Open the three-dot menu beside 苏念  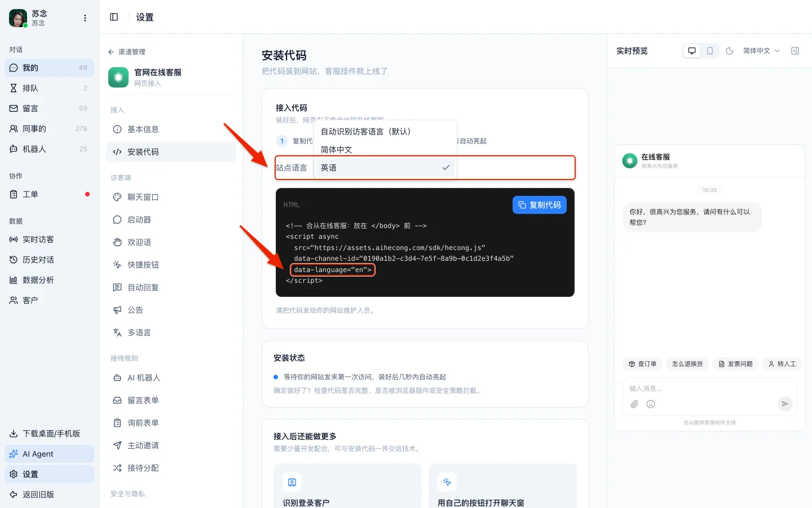[85, 18]
